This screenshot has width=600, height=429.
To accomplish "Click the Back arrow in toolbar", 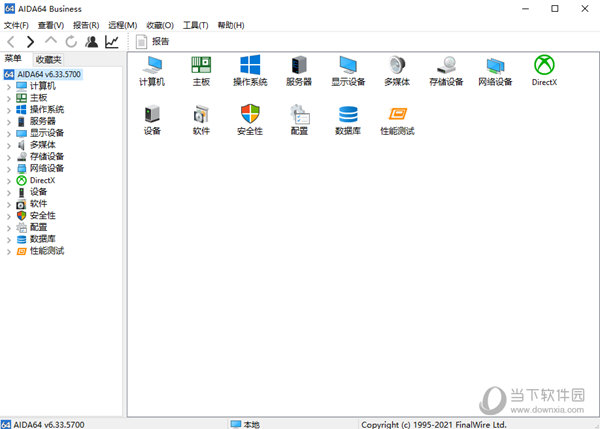I will (11, 42).
